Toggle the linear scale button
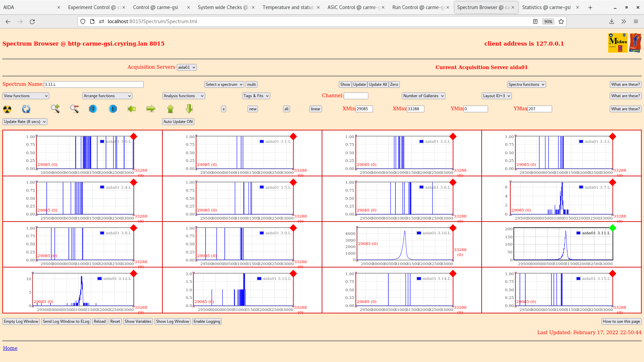This screenshot has width=644, height=362. [315, 109]
